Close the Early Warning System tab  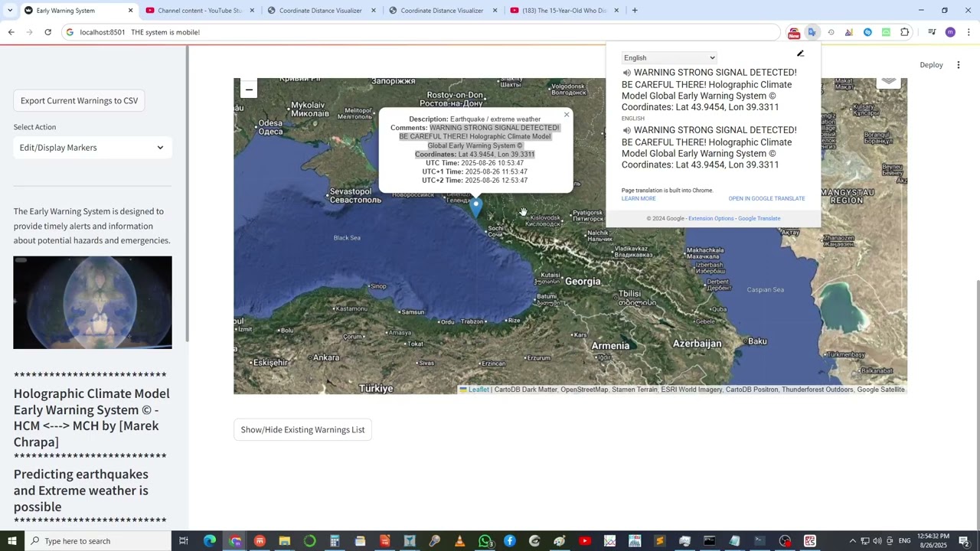pos(130,11)
